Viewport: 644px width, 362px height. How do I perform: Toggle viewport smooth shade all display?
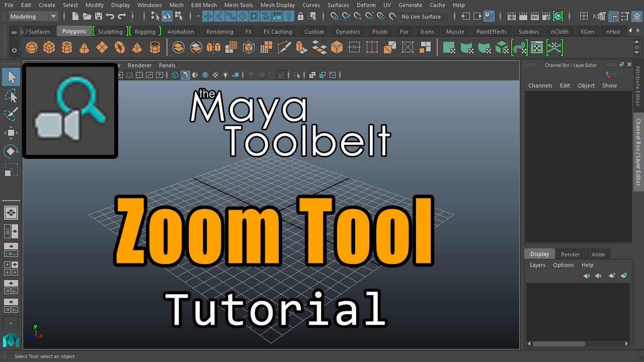click(185, 75)
